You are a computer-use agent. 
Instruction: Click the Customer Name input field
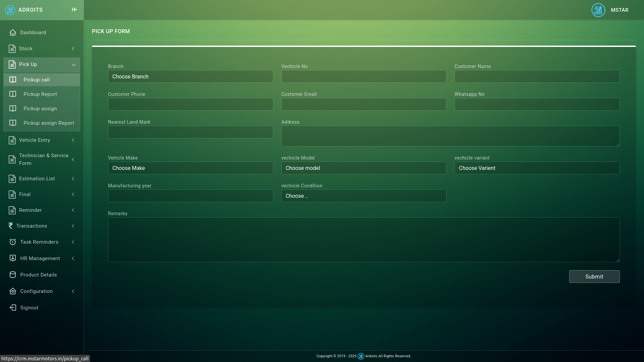537,77
